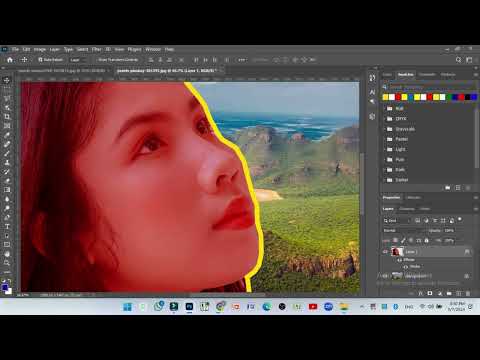Viewport: 480px width, 360px height.
Task: Select the Zoom tool
Action: [x=7, y=263]
